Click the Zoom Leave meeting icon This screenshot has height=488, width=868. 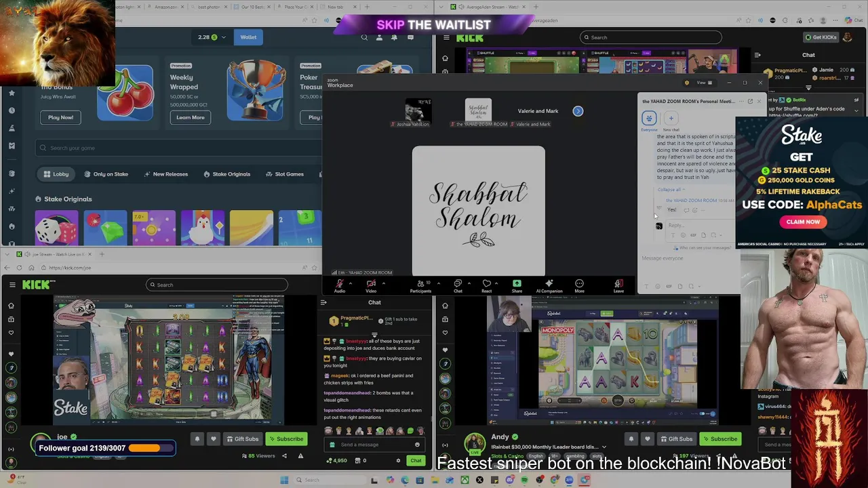click(x=618, y=283)
